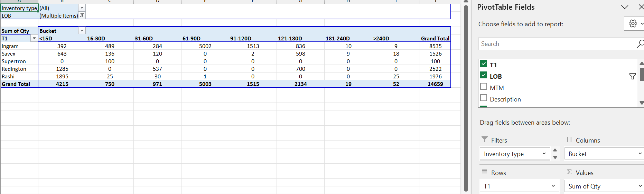Uncheck the T1 field checkbox
Viewport: 644px width, 194px height.
point(484,64)
